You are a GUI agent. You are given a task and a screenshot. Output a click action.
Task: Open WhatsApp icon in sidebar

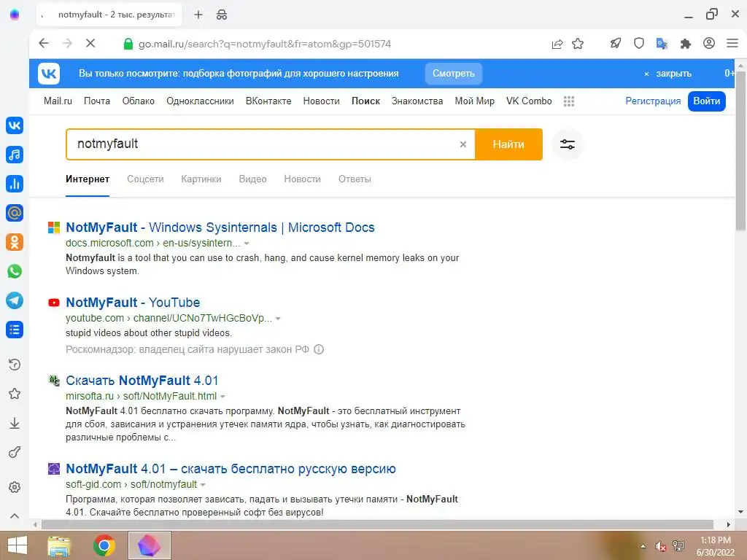15,271
